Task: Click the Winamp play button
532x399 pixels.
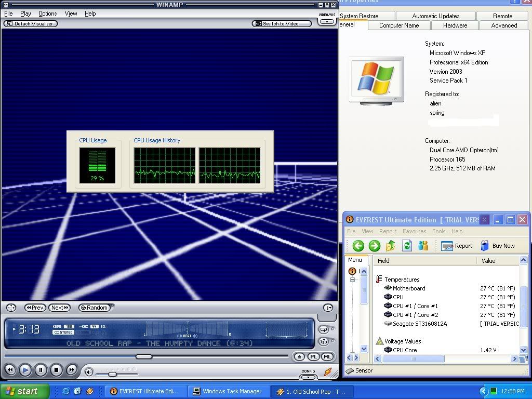Action: [25, 370]
